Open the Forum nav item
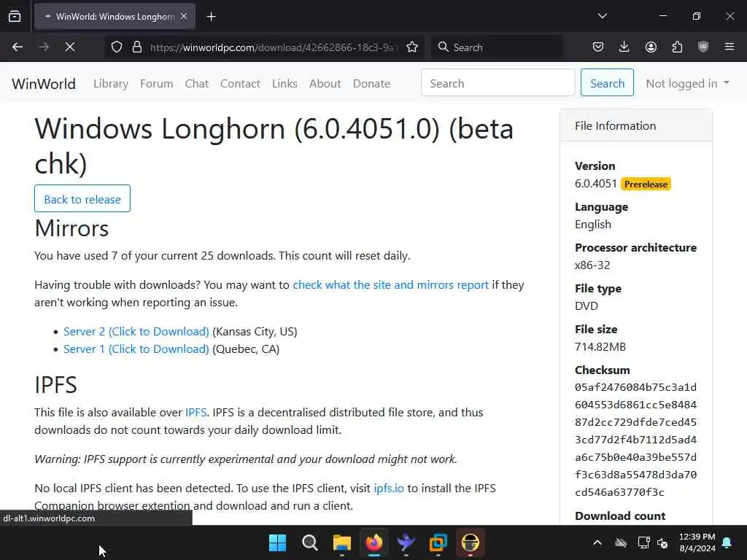Screen dimensions: 747x560 (156, 83)
